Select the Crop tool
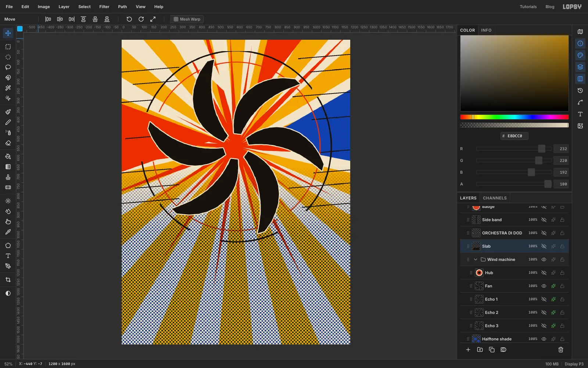588x368 pixels. (x=8, y=280)
